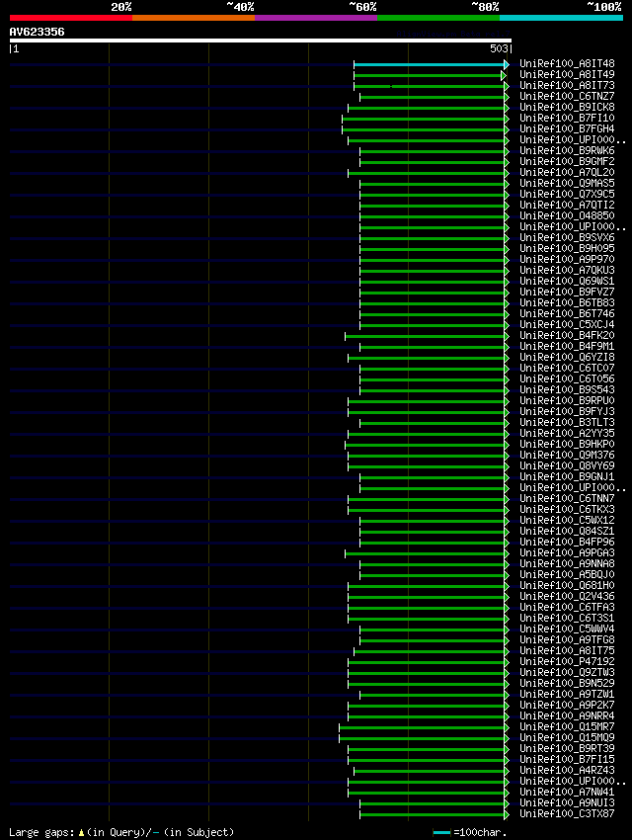
Task: Click the cyan ~100% identity legend segment
Action: (561, 18)
